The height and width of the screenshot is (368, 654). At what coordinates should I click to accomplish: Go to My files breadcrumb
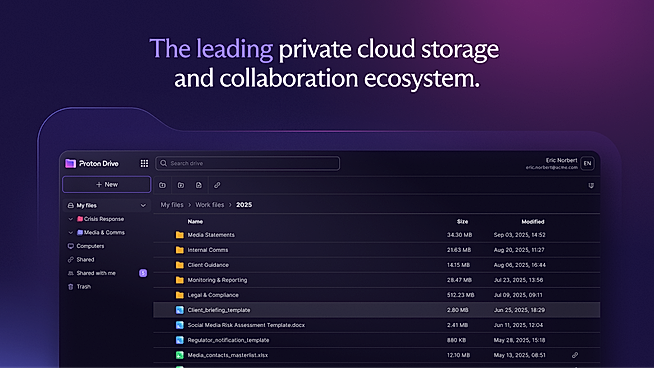pyautogui.click(x=172, y=205)
